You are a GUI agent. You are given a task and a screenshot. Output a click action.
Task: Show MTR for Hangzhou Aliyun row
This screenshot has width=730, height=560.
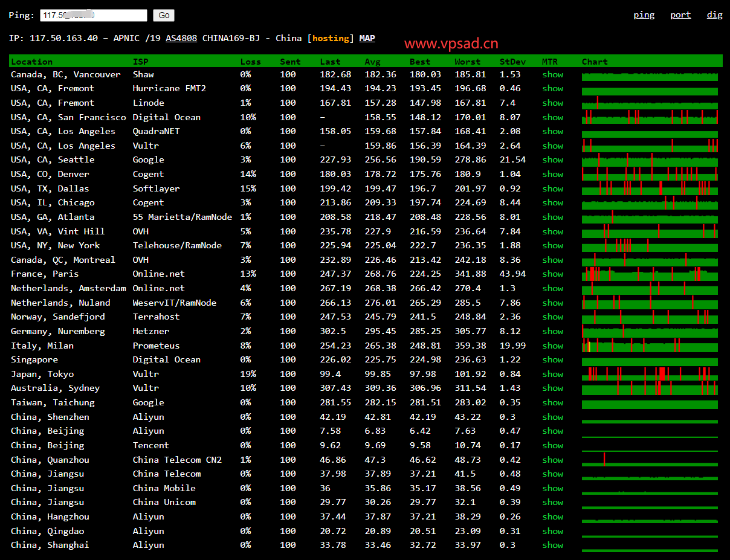point(552,517)
